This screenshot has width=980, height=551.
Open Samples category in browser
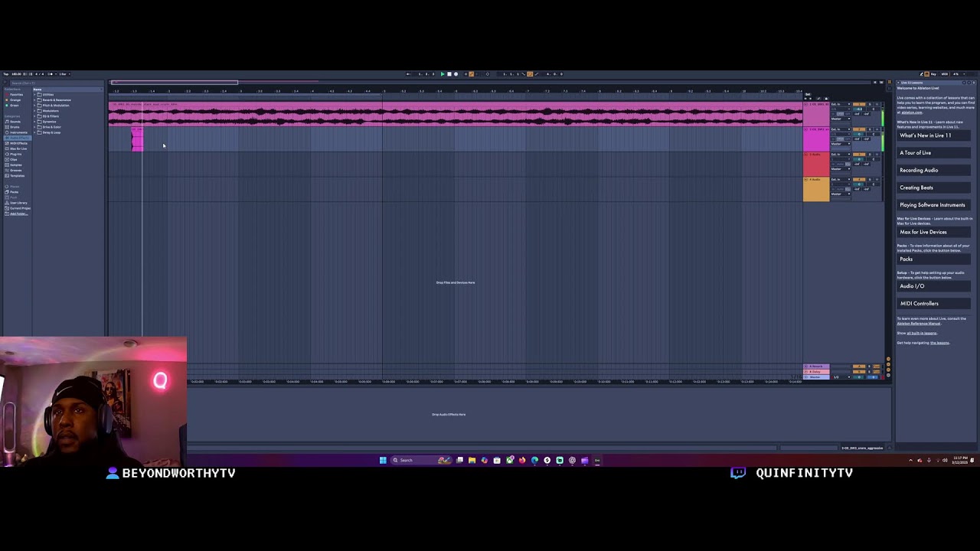pos(16,165)
